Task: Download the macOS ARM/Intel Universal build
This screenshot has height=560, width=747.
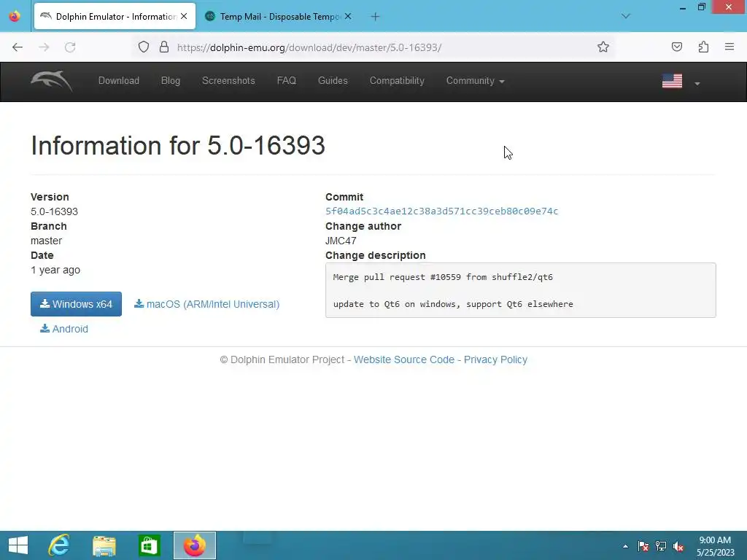Action: pyautogui.click(x=206, y=304)
